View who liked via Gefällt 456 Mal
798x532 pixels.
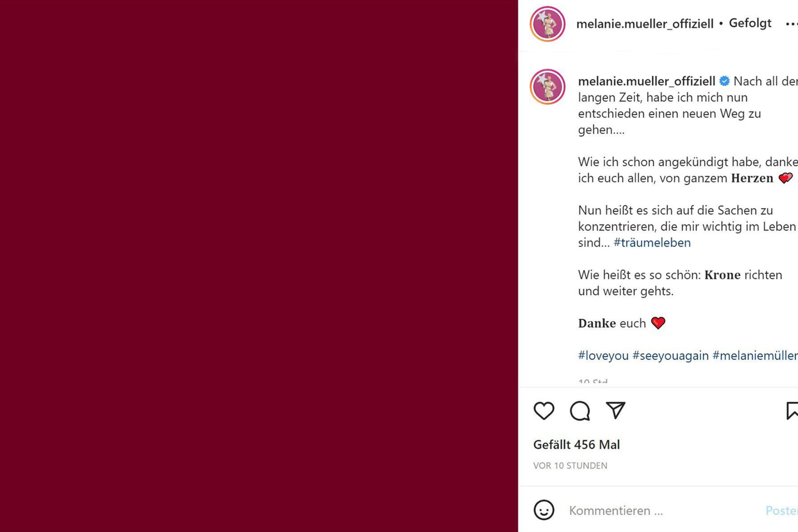coord(576,445)
